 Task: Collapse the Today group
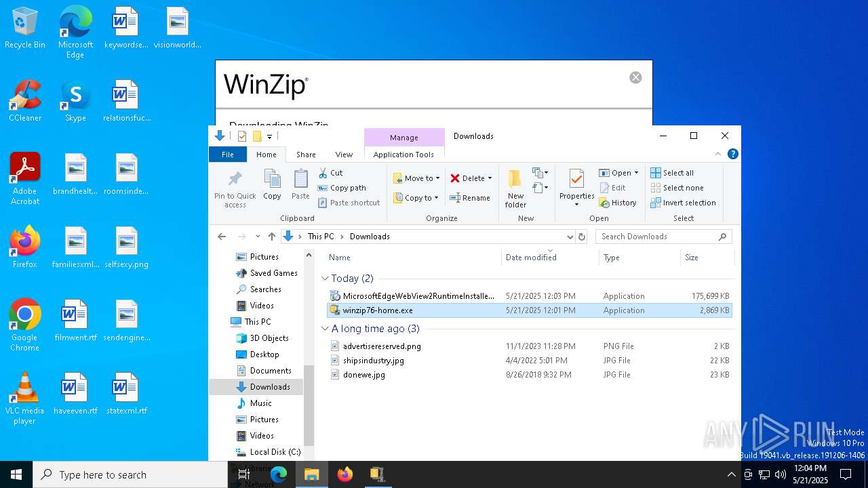coord(325,279)
